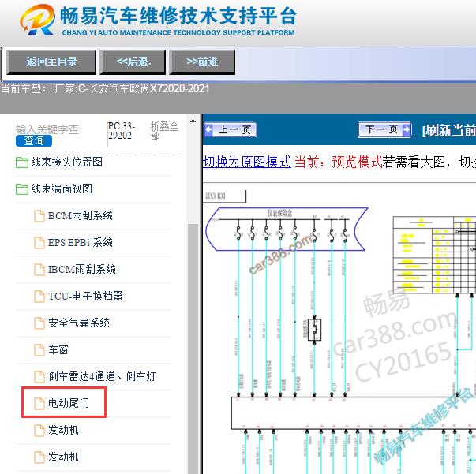Click the document icon beside EPS EPBi 系统

(x=39, y=243)
